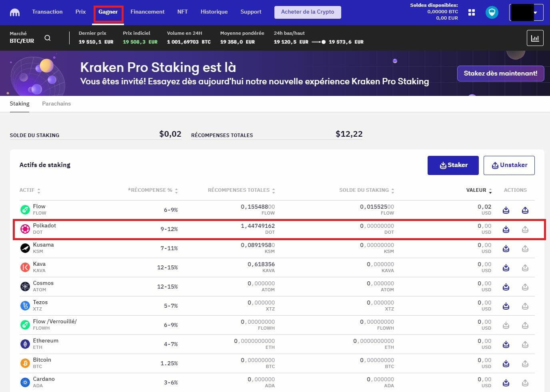This screenshot has height=392, width=550.
Task: Switch to the Parachains tab
Action: (56, 103)
